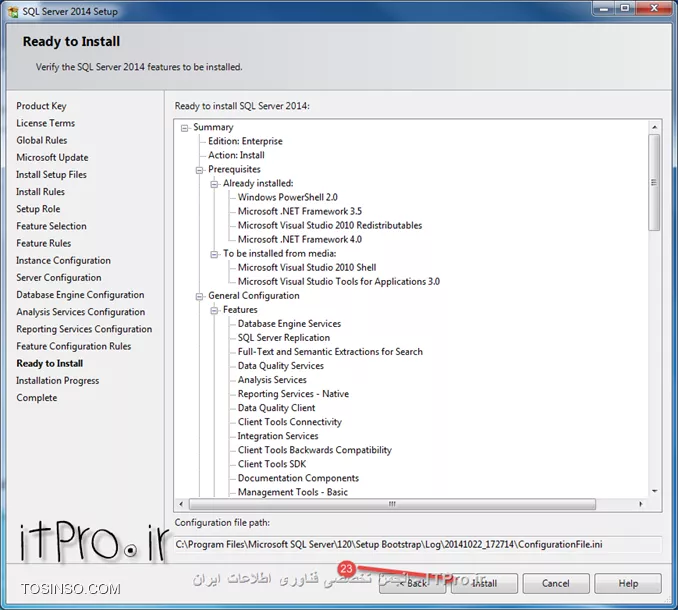Select Client Tools SDK row

(x=272, y=464)
